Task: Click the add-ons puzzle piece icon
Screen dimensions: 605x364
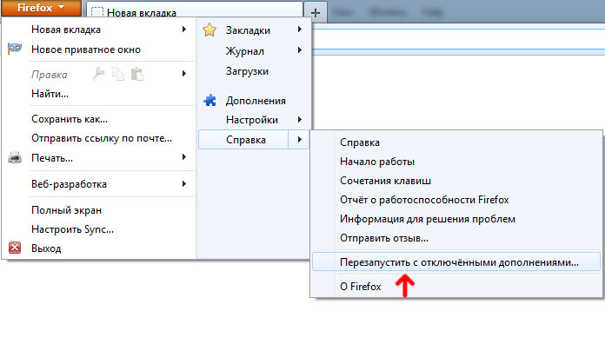Action: point(209,101)
